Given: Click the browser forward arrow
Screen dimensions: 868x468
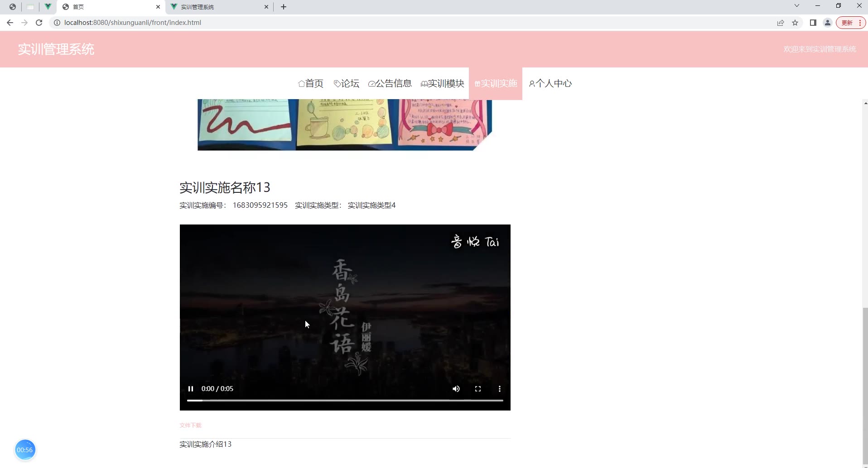Looking at the screenshot, I should 24,23.
